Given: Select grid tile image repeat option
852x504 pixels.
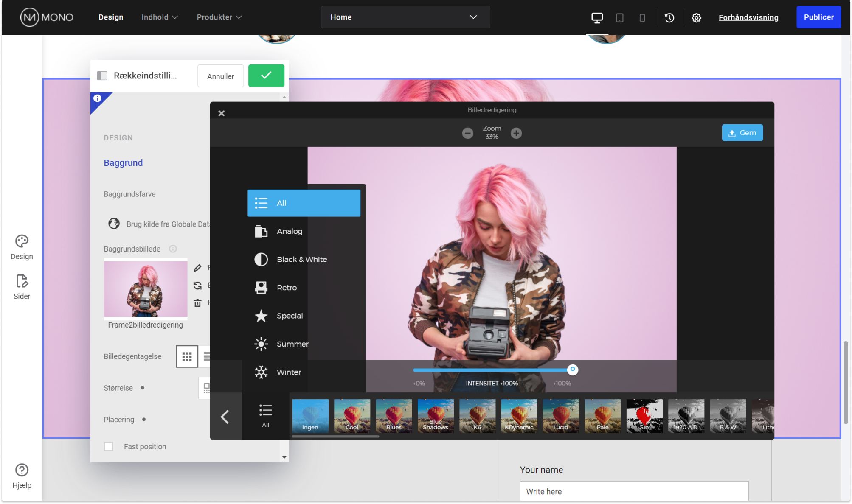Looking at the screenshot, I should pos(187,356).
